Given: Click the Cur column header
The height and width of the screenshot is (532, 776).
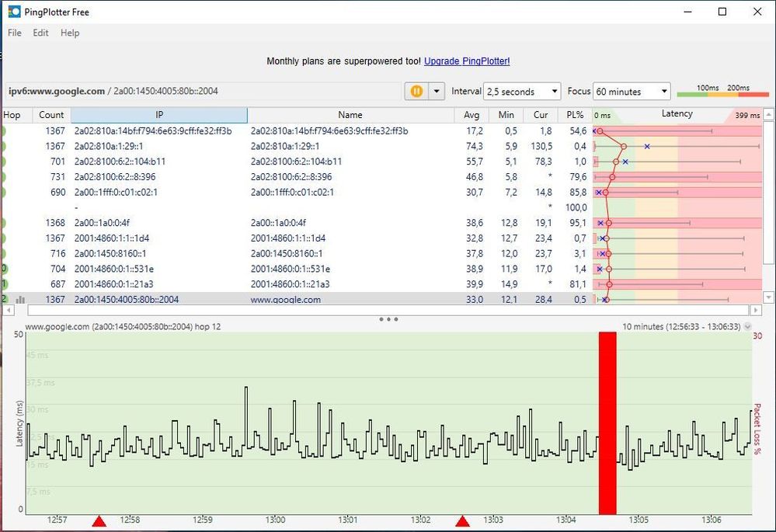Looking at the screenshot, I should 541,115.
